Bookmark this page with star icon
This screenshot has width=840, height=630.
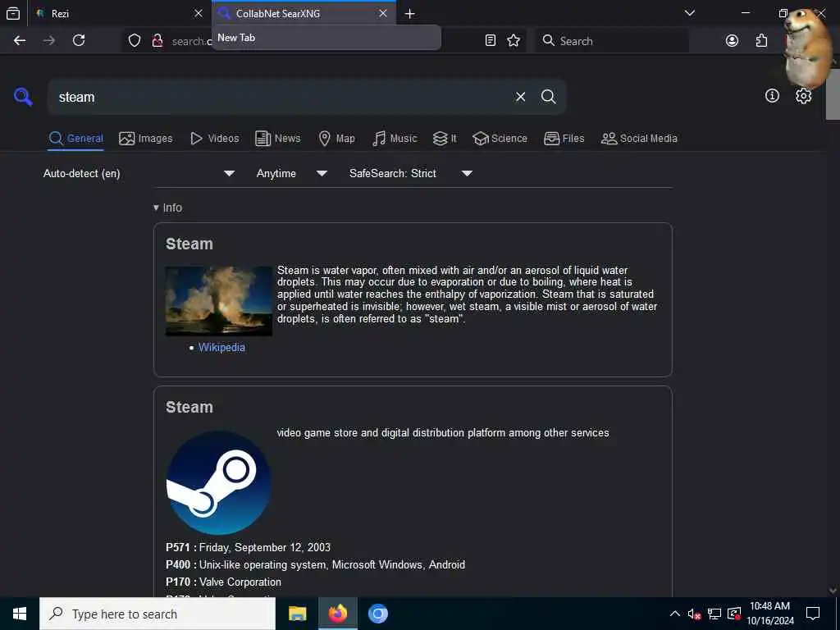[514, 41]
